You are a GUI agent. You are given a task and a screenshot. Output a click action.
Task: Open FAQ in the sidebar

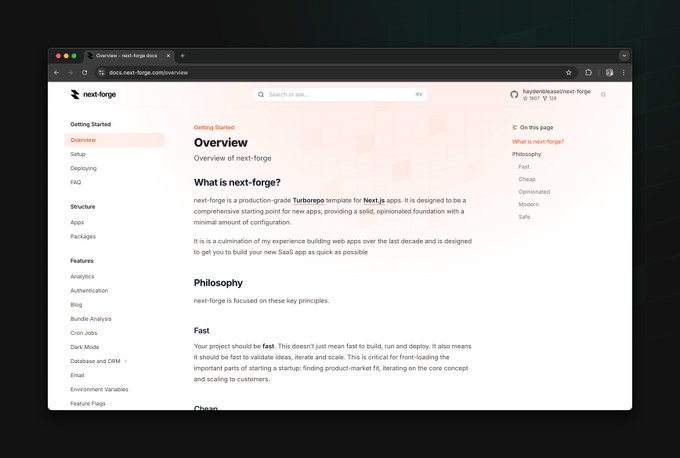(75, 183)
